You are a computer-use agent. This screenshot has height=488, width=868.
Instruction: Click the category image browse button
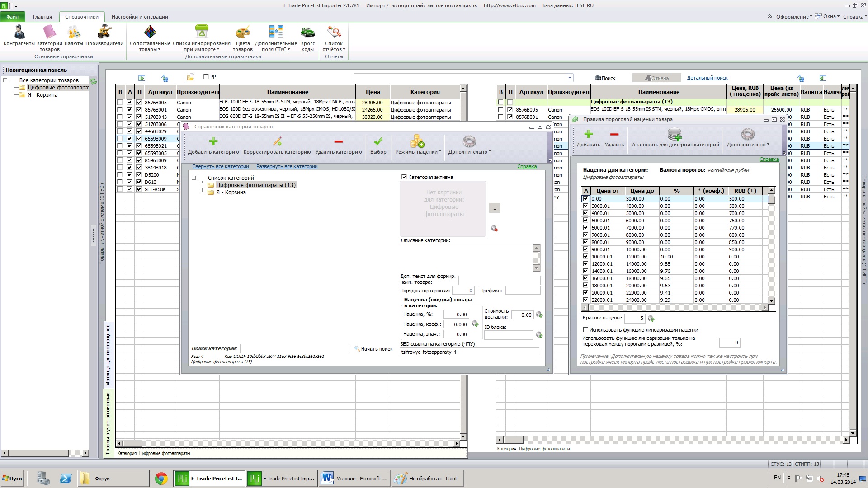(x=494, y=208)
